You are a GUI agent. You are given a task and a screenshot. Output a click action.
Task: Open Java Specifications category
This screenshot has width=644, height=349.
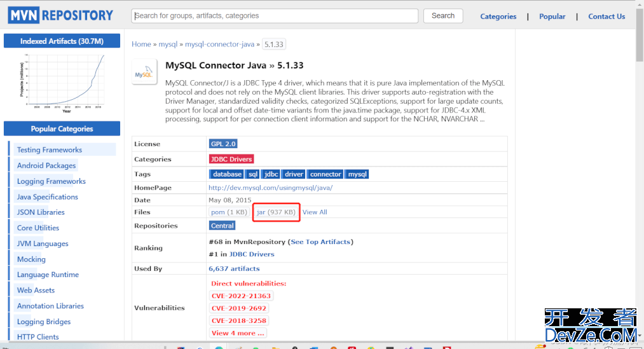[x=47, y=196]
